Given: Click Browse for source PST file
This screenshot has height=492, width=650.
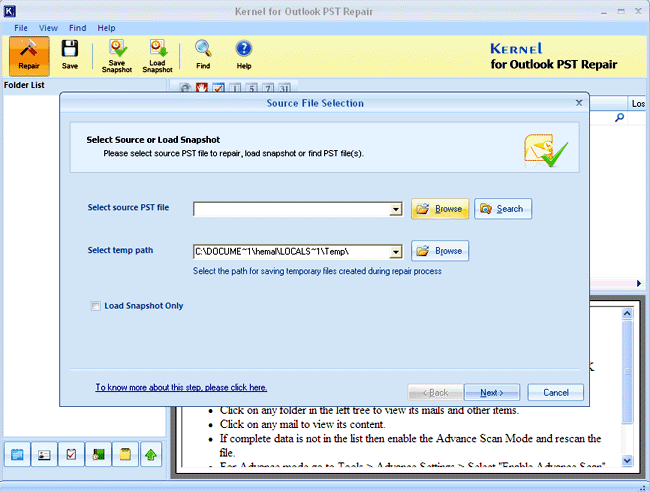Looking at the screenshot, I should 440,209.
